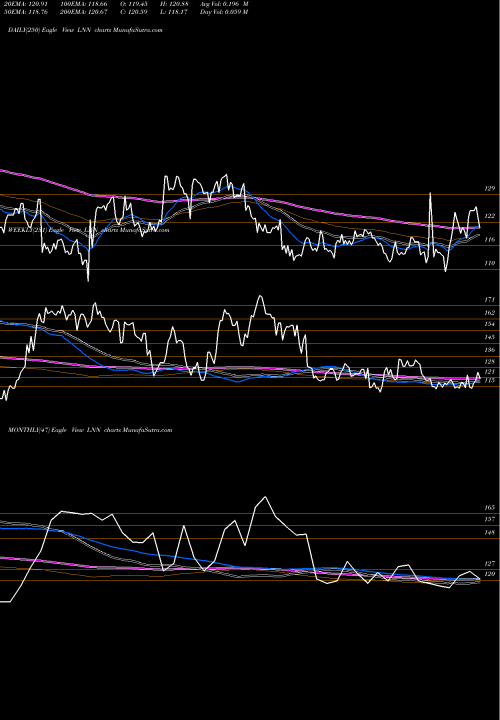This screenshot has height=720, width=500.
Task: Click the 121 price label on weekly chart
Action: coord(489,372)
